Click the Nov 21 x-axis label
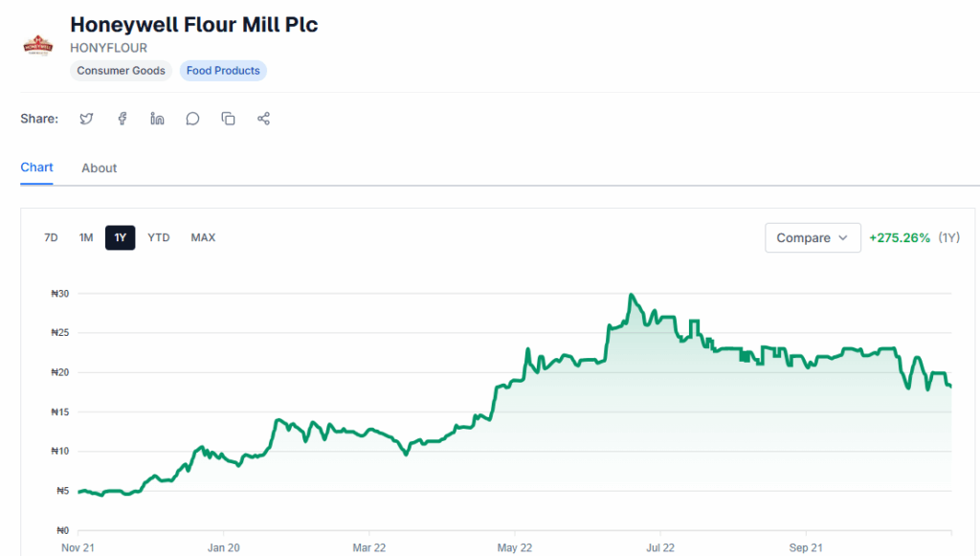The width and height of the screenshot is (980, 556). [78, 548]
